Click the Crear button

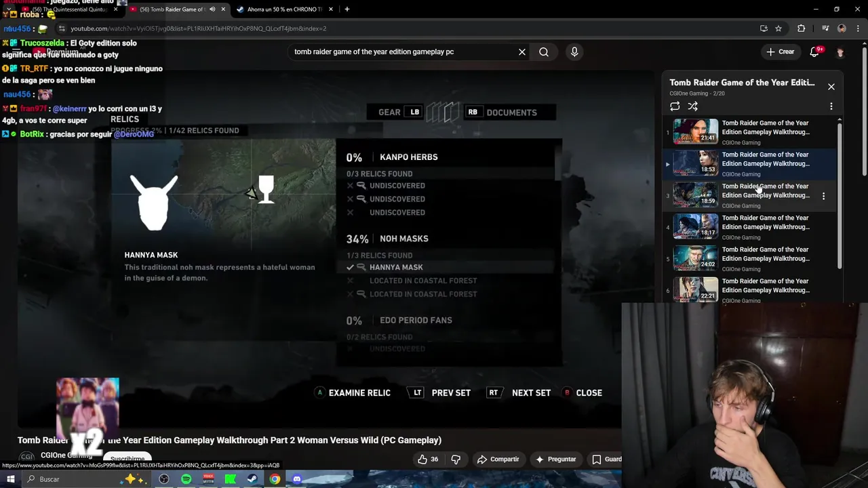(781, 52)
